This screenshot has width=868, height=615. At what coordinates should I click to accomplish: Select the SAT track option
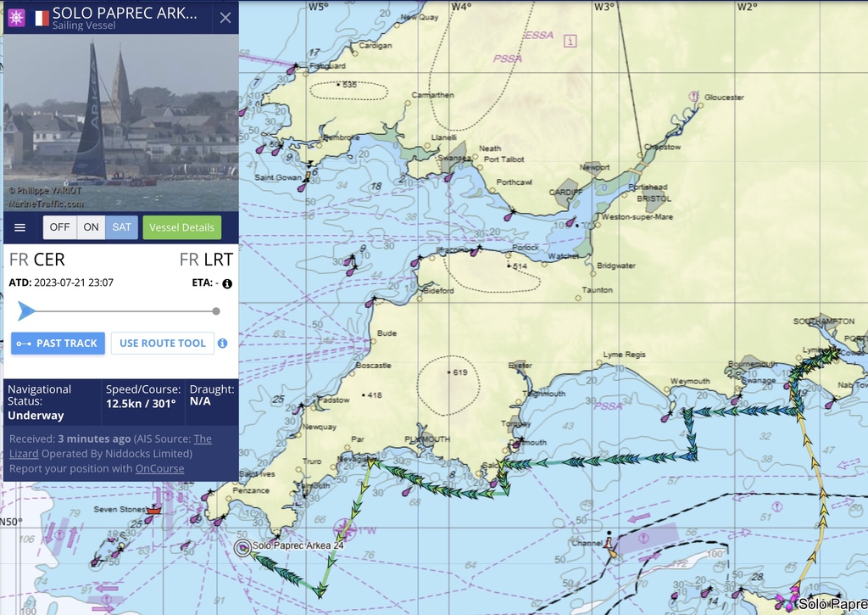pyautogui.click(x=121, y=227)
